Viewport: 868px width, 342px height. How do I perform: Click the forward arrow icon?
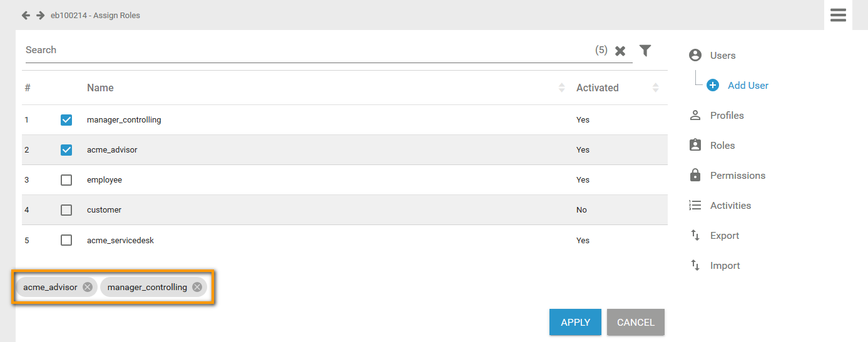[40, 15]
